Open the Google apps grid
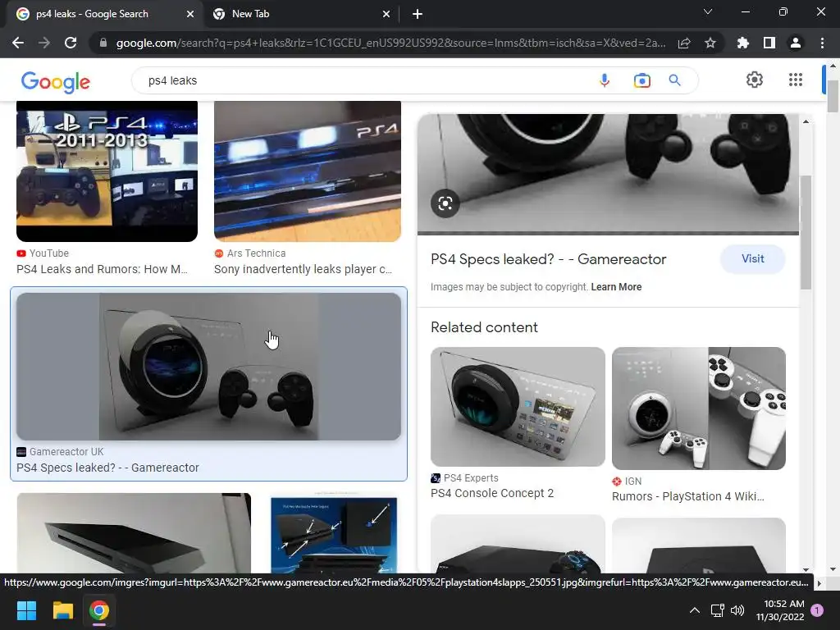This screenshot has height=630, width=840. 796,80
